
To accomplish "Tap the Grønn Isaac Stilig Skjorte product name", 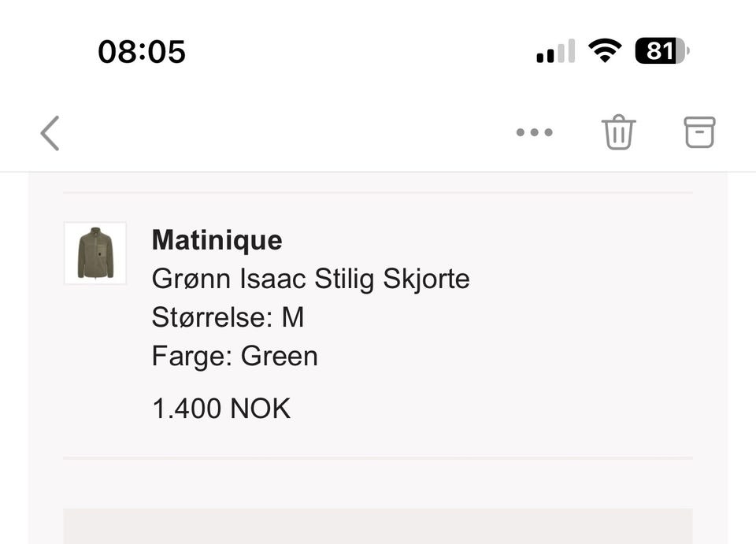I will coord(310,278).
